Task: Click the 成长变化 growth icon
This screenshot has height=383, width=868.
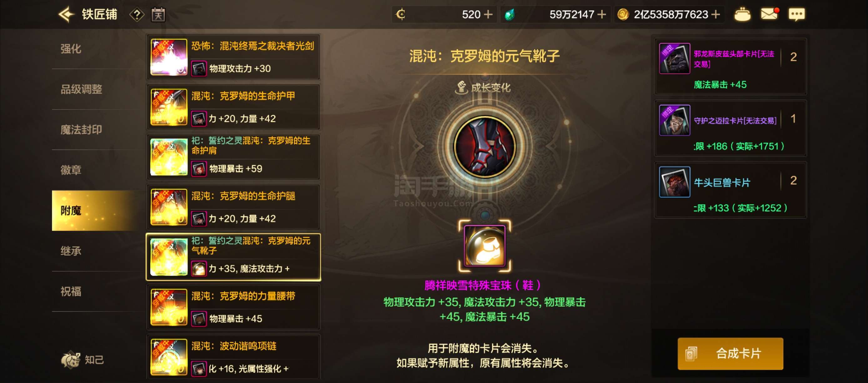Action: (x=461, y=88)
